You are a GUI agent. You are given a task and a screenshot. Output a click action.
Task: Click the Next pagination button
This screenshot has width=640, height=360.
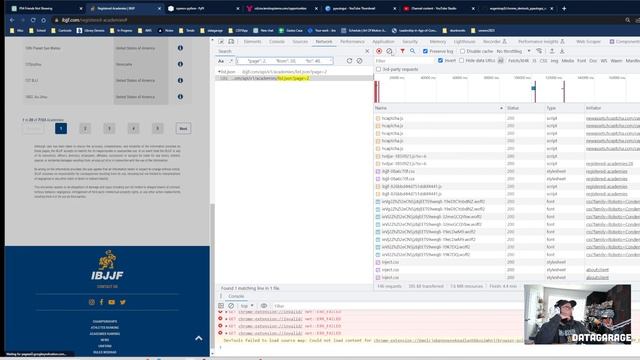(x=183, y=129)
